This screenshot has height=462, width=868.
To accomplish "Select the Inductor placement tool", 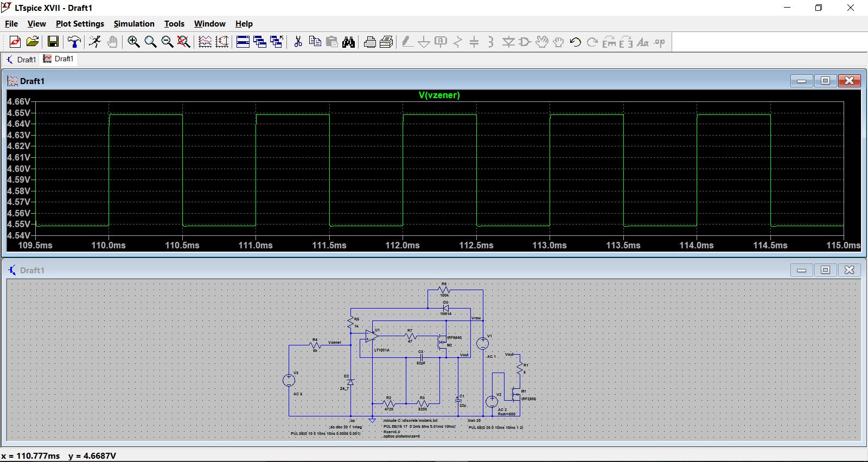I will [491, 42].
